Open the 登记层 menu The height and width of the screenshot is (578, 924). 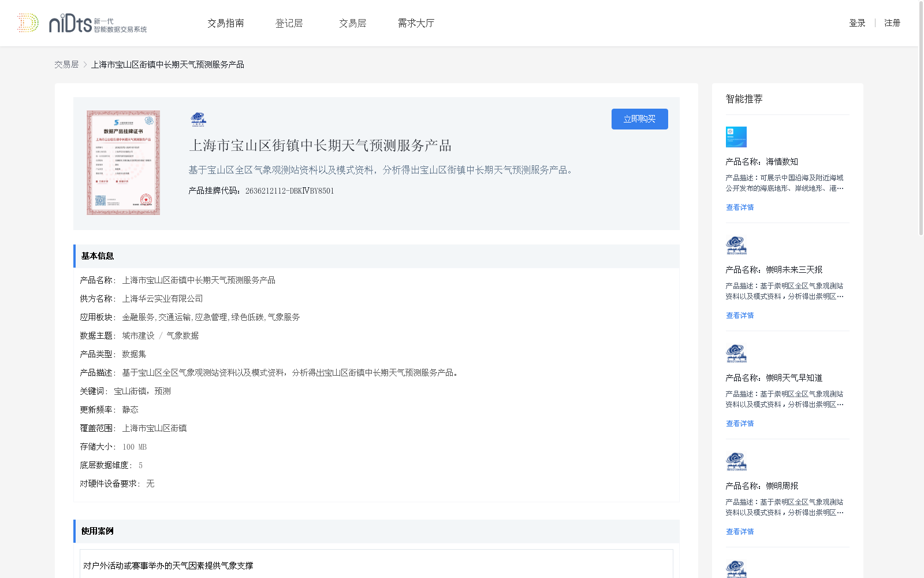(x=289, y=23)
